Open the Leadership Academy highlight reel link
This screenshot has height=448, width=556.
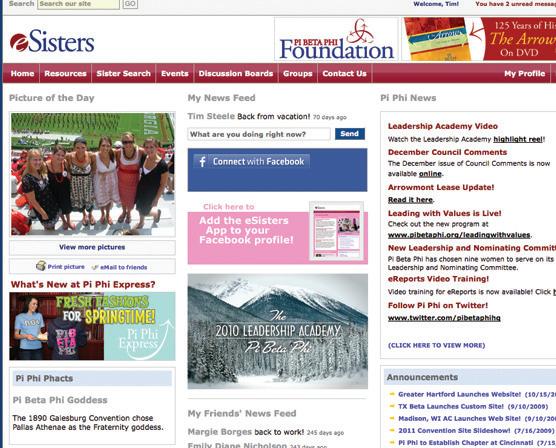(518, 139)
